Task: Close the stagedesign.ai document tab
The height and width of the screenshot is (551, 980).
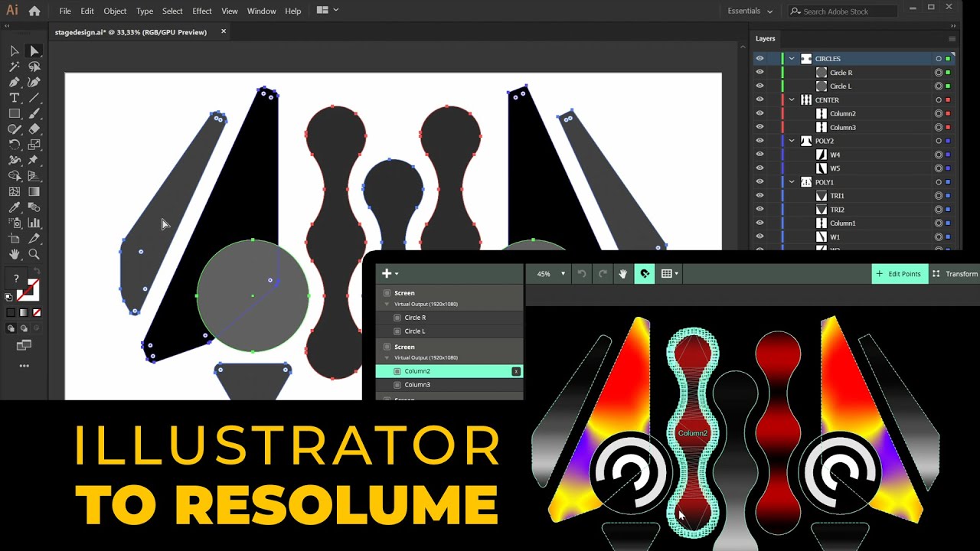Action: coord(224,31)
